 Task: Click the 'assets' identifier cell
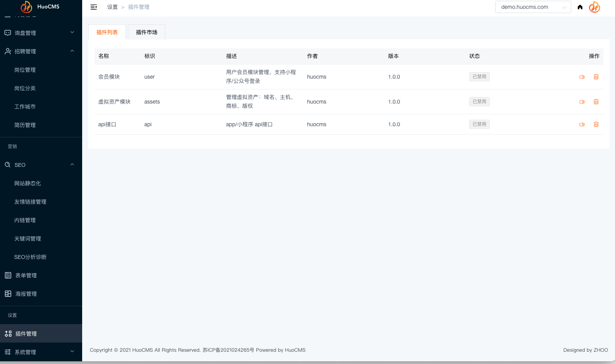click(x=152, y=102)
